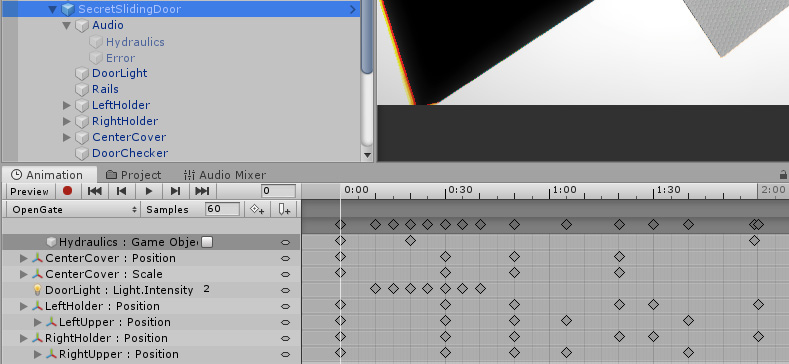Click CenterCover : Position transform icon
Image resolution: width=789 pixels, height=364 pixels.
tap(37, 258)
